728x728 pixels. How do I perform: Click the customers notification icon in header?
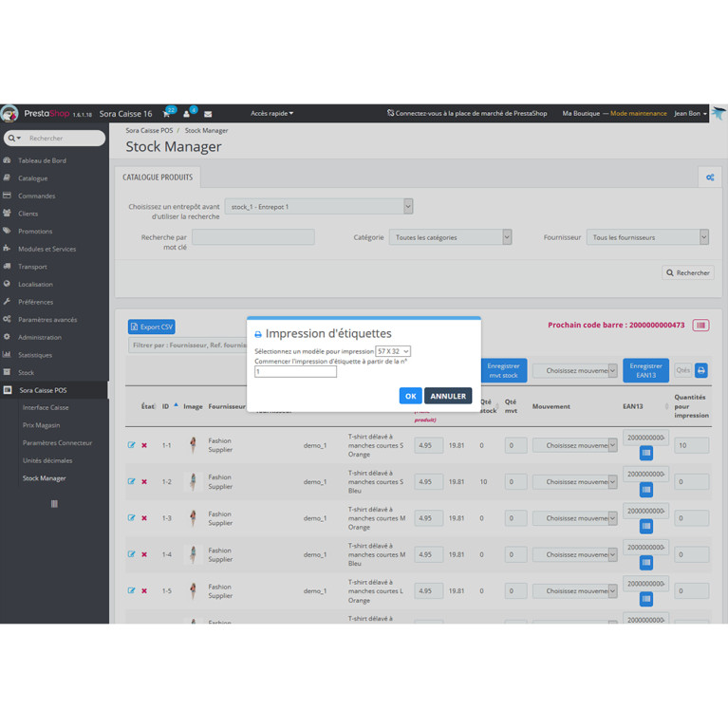(187, 114)
